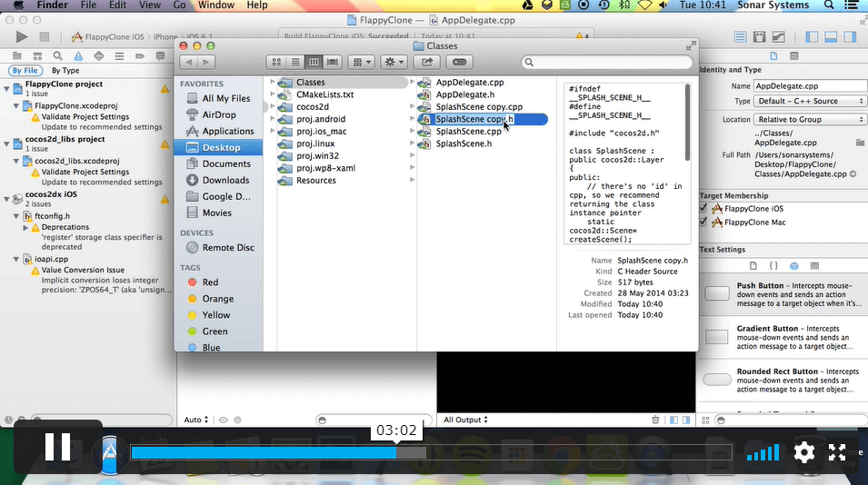Switch Finder to column view
868x485 pixels.
tap(314, 62)
